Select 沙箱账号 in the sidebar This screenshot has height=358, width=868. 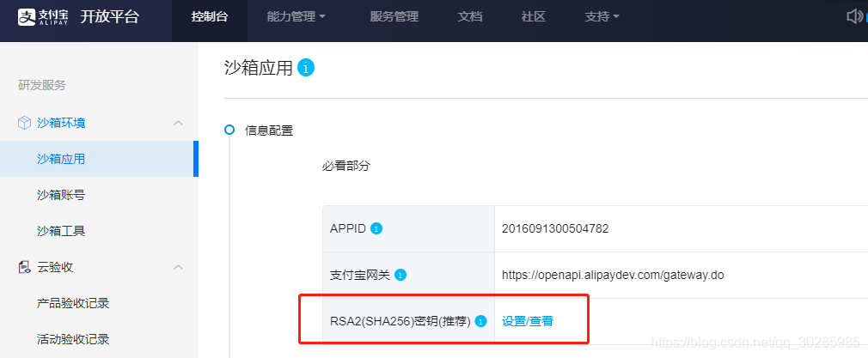61,195
